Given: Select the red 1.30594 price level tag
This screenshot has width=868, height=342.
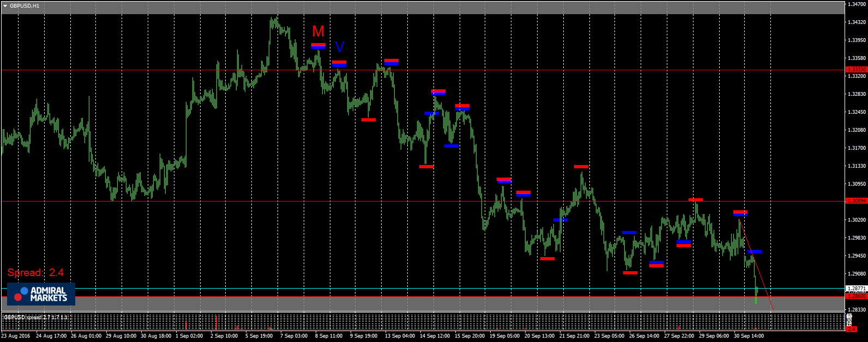Looking at the screenshot, I should point(856,201).
